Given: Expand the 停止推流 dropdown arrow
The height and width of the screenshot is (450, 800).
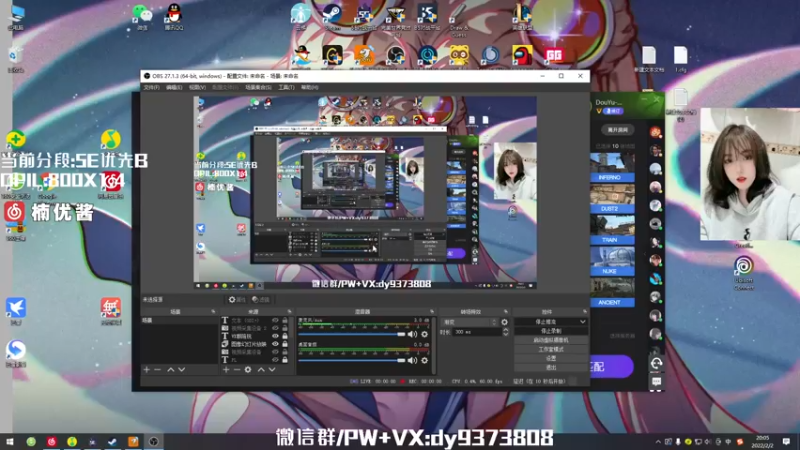Looking at the screenshot, I should coord(583,322).
